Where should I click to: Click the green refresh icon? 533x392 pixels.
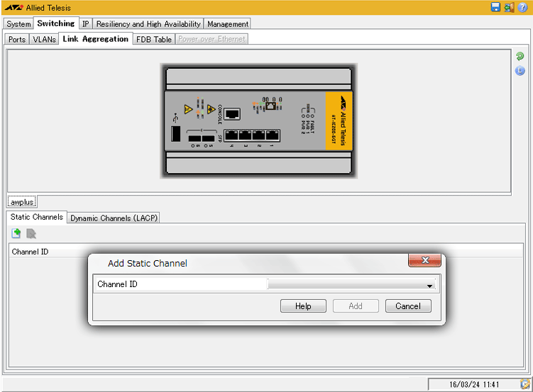pos(520,56)
